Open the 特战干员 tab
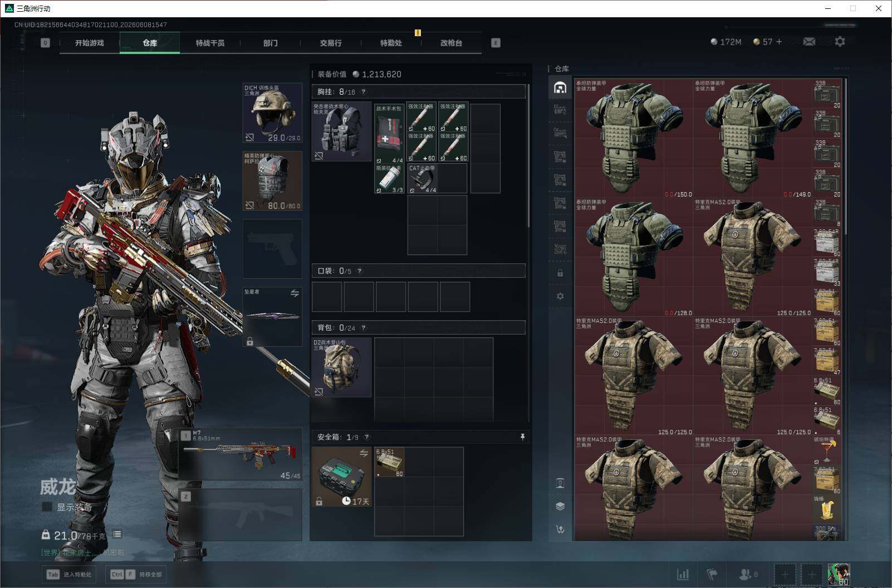Image resolution: width=892 pixels, height=588 pixels. point(210,43)
